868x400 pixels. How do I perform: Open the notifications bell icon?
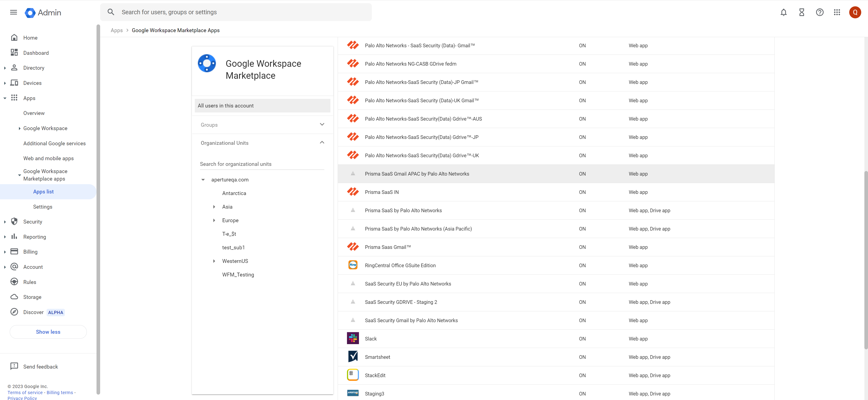783,12
